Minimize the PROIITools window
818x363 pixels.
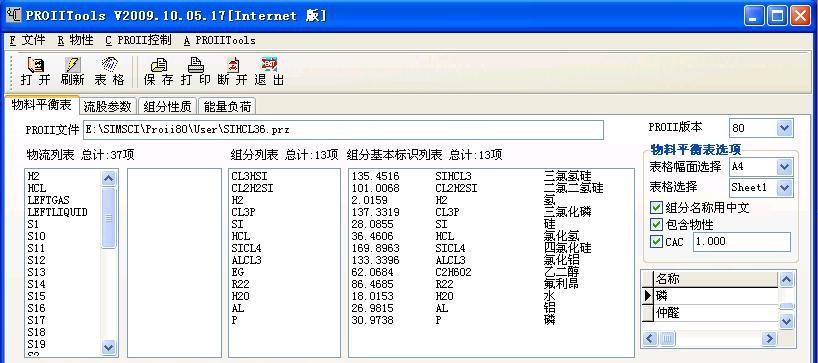[754, 16]
